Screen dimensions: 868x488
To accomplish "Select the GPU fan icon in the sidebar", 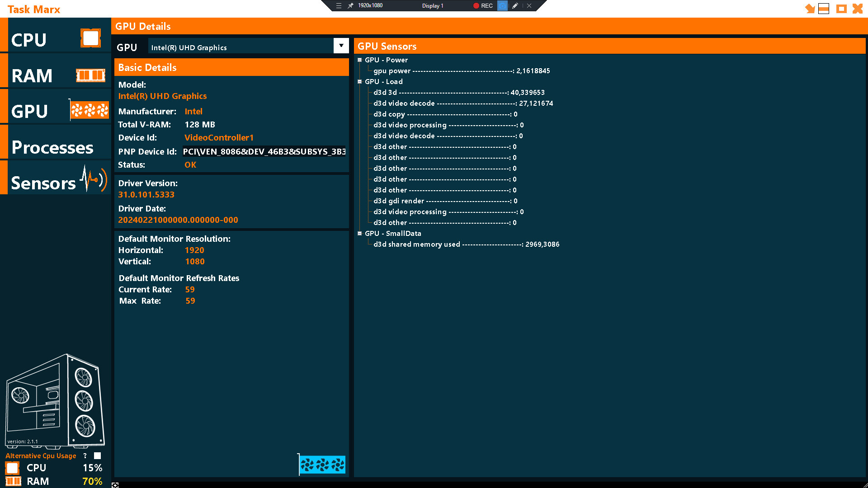I will (x=89, y=110).
